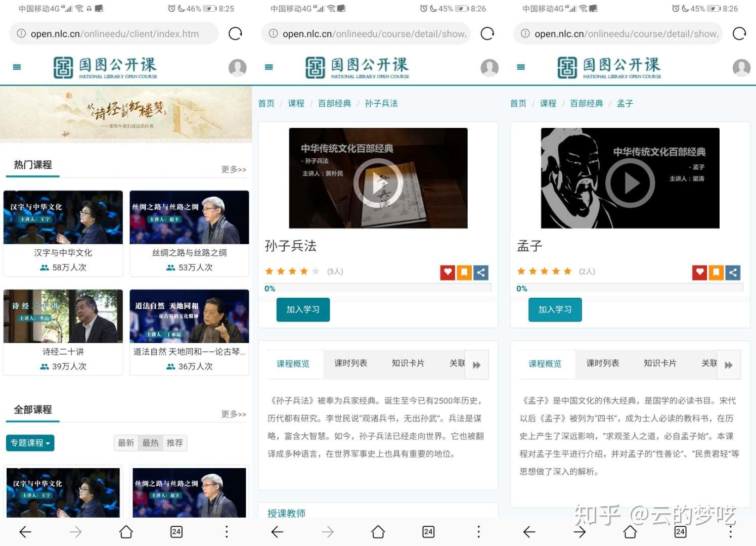Share the 孙子兵法 course
This screenshot has width=756, height=546.
tap(480, 272)
